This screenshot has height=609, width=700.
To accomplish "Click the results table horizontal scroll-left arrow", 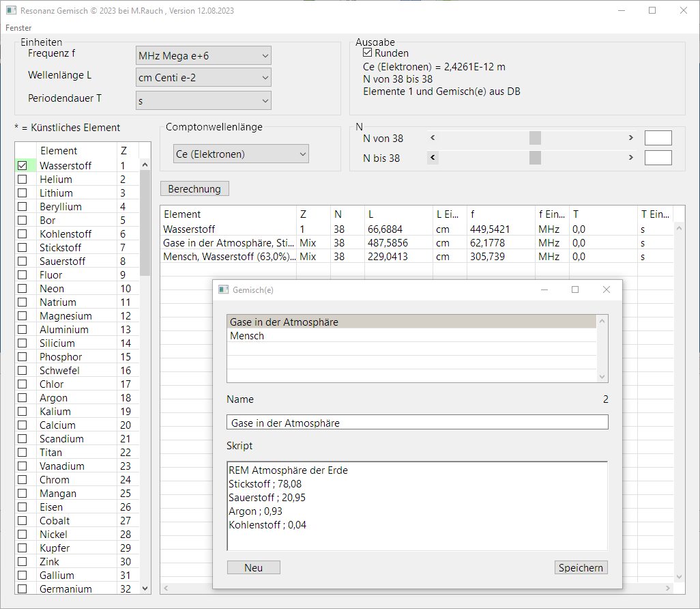I will click(166, 588).
